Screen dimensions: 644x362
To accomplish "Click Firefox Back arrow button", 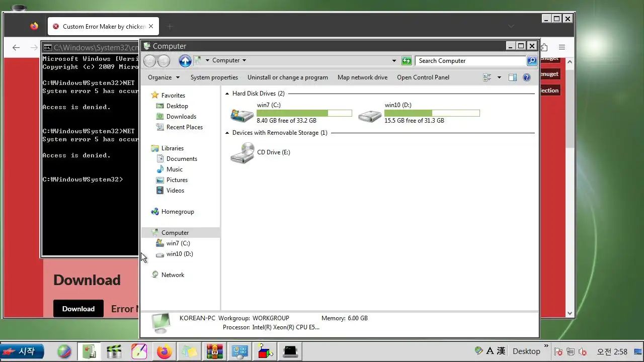I will coord(16,48).
